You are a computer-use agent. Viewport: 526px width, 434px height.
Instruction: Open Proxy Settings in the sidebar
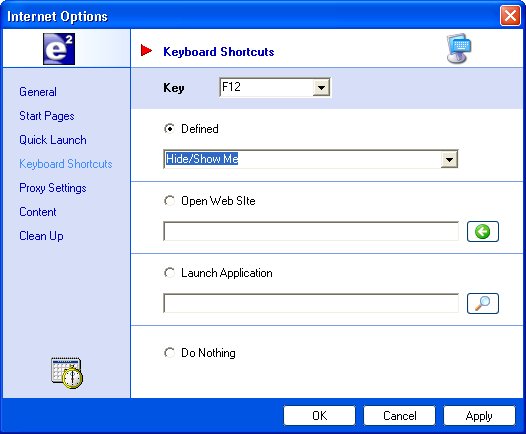pos(53,188)
